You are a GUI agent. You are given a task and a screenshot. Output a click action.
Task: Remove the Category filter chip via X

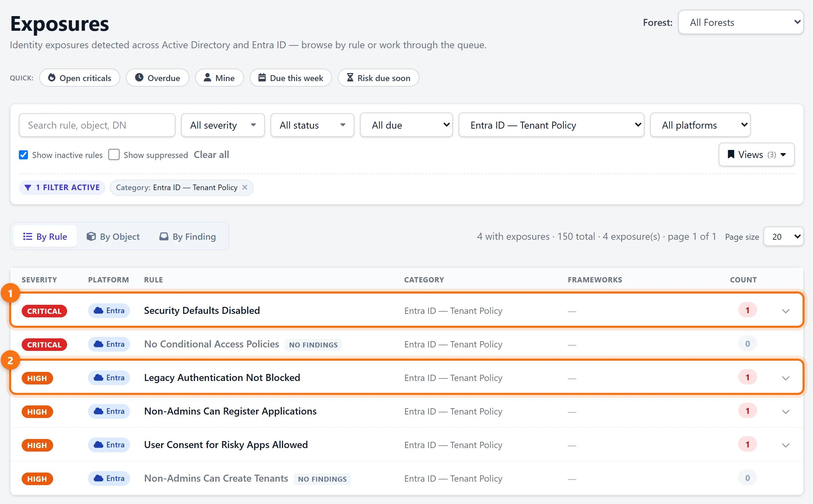(x=245, y=187)
